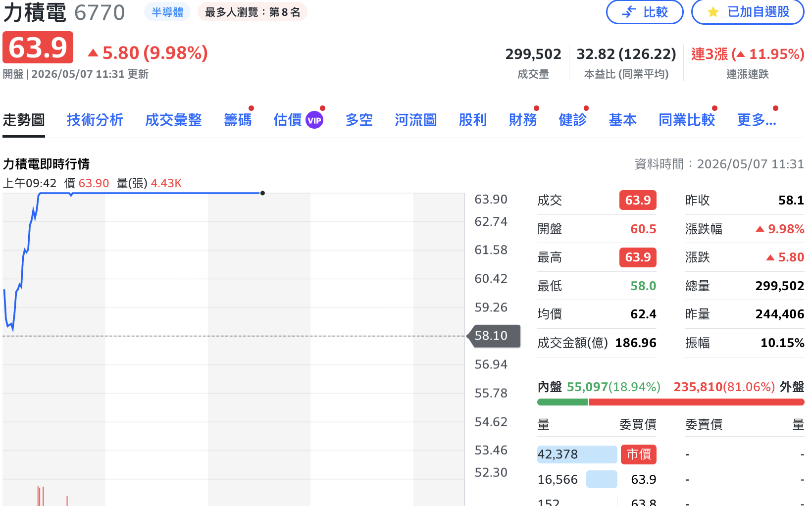Go to the 籌碼 tab
Image resolution: width=812 pixels, height=506 pixels.
point(238,120)
